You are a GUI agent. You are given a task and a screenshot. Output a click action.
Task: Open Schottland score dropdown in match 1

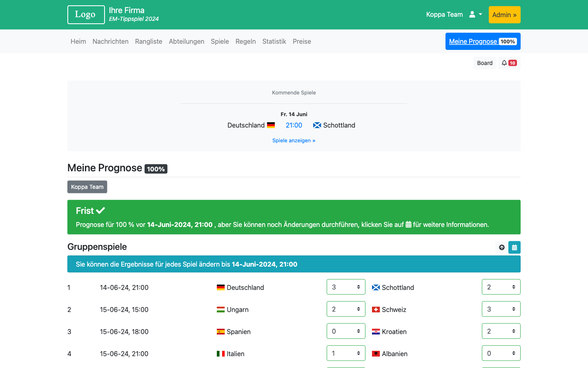pyautogui.click(x=501, y=287)
